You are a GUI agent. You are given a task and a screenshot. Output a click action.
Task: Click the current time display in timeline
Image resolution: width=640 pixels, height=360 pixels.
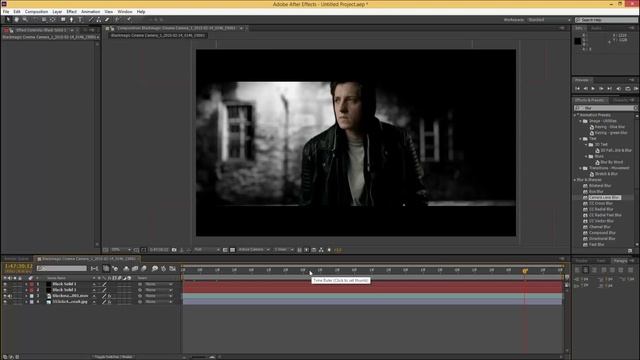coord(18,266)
